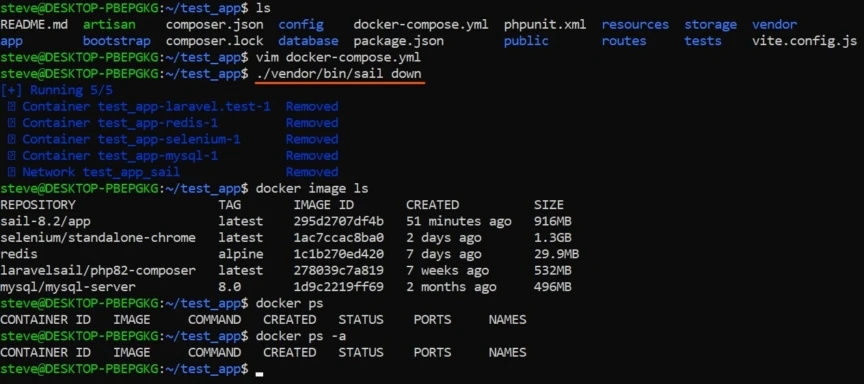Click image ID 295d2707df4b
The width and height of the screenshot is (864, 384).
338,221
